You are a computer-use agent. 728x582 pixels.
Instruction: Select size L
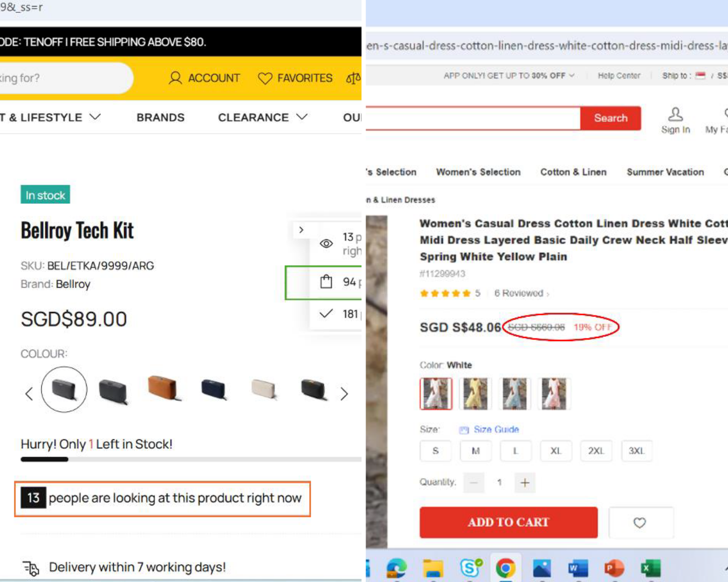pos(516,451)
